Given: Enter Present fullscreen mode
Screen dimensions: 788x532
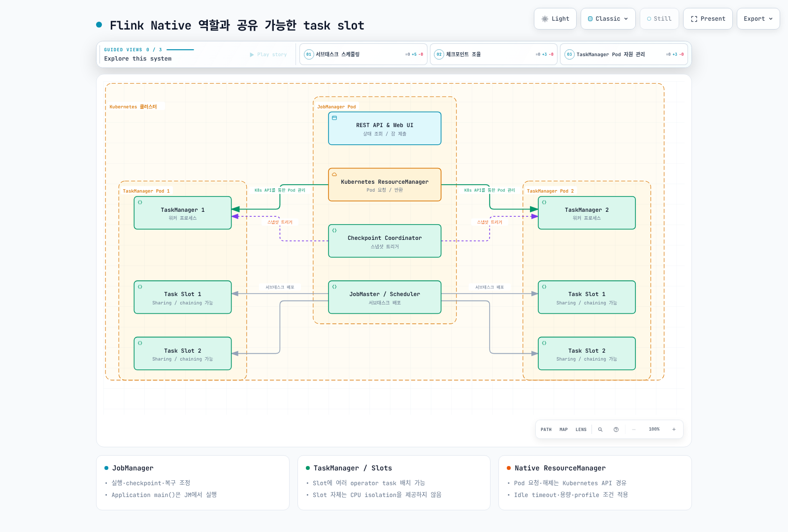Looking at the screenshot, I should (x=708, y=19).
